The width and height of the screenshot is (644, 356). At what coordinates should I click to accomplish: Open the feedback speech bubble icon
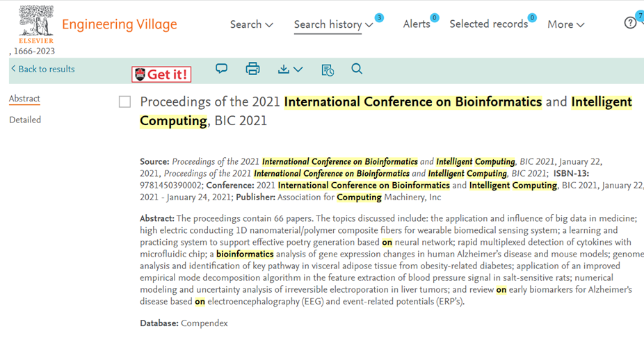(x=221, y=69)
